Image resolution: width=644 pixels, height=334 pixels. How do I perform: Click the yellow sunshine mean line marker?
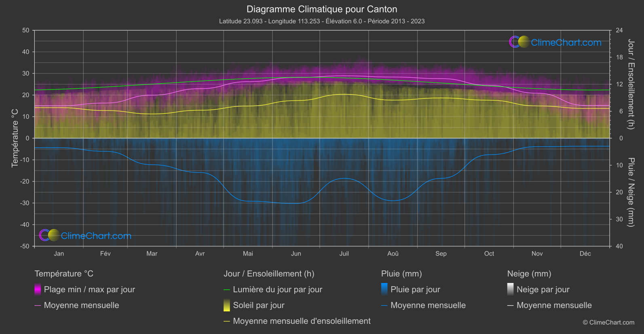point(227,321)
